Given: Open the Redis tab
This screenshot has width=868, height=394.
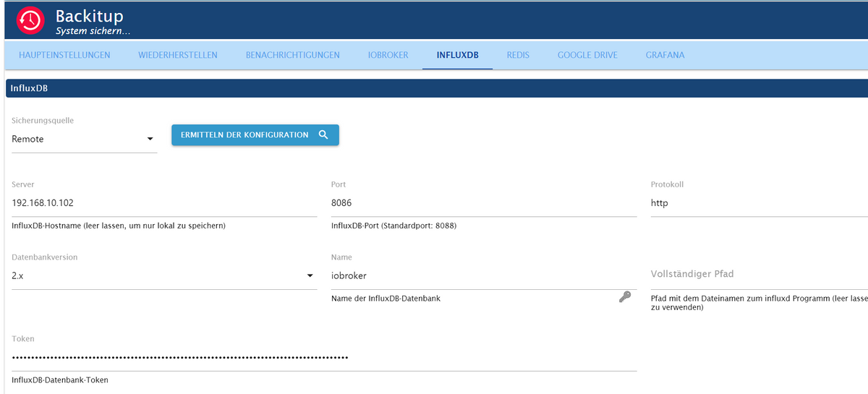Looking at the screenshot, I should 518,55.
